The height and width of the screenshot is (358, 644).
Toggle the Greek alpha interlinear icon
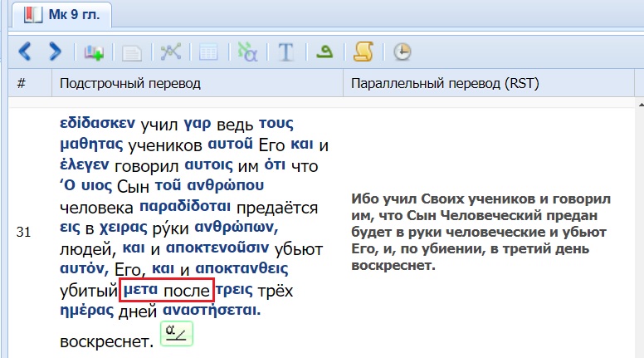pyautogui.click(x=247, y=52)
